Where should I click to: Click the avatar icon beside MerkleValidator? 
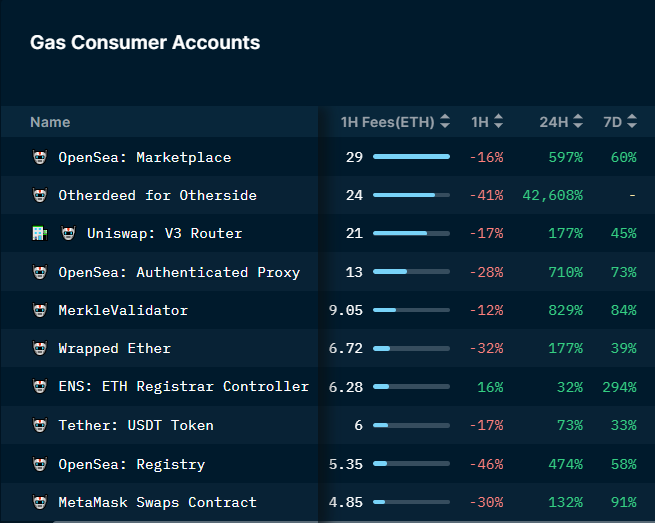pyautogui.click(x=40, y=310)
